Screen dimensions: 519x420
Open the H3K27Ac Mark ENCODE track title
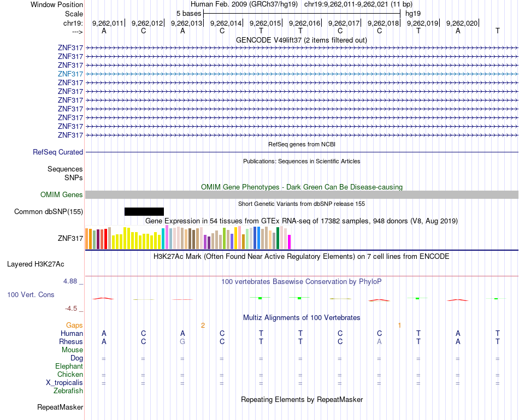pos(301,257)
